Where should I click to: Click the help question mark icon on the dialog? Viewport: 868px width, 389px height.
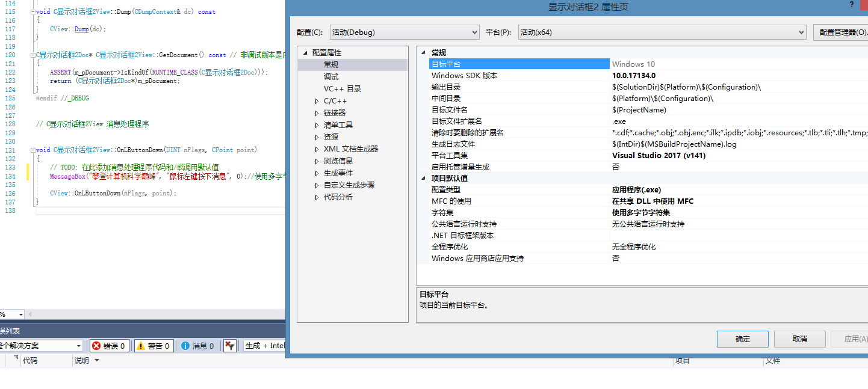[851, 5]
